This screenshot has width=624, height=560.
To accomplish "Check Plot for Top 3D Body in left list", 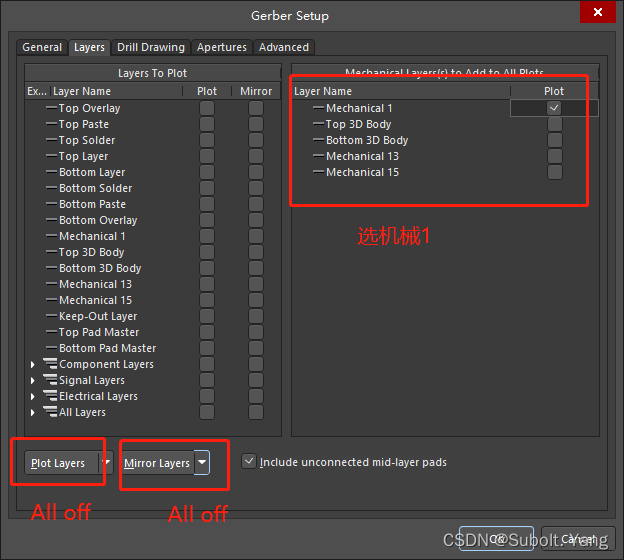I will [207, 252].
